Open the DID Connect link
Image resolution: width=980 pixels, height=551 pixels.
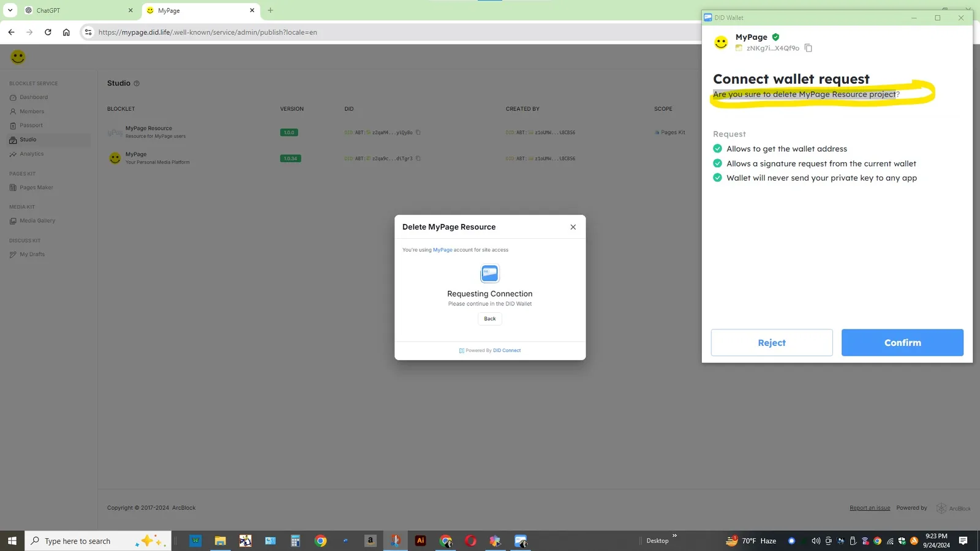click(507, 351)
